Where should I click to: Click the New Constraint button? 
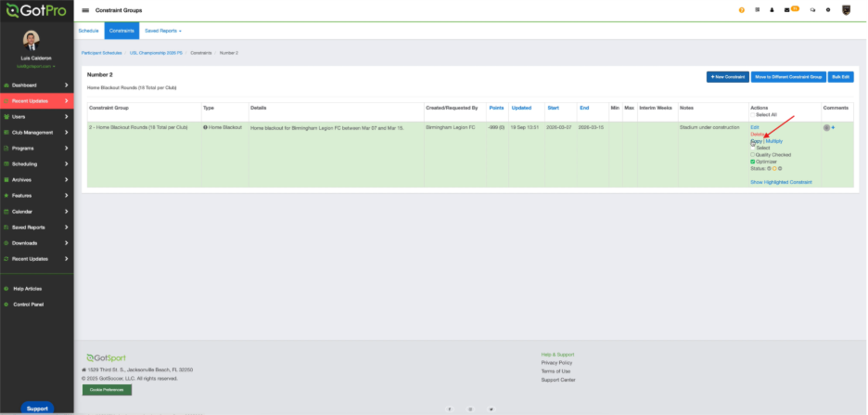727,76
